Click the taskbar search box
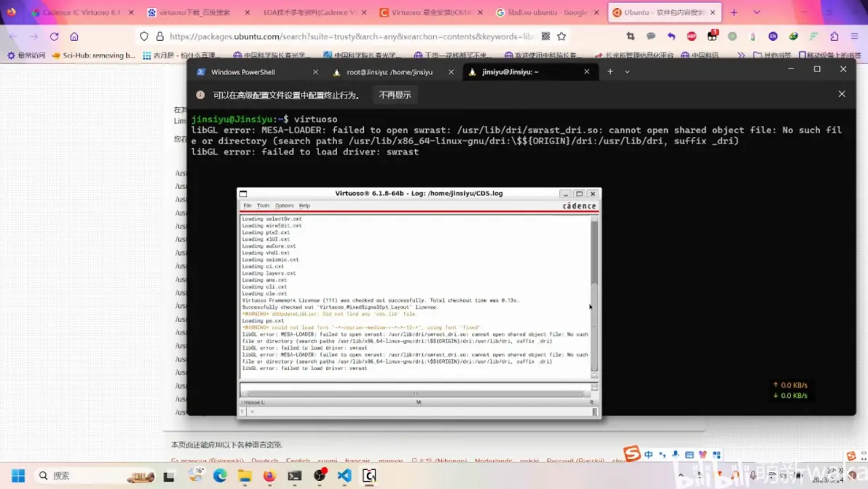Image resolution: width=868 pixels, height=489 pixels. tap(93, 476)
